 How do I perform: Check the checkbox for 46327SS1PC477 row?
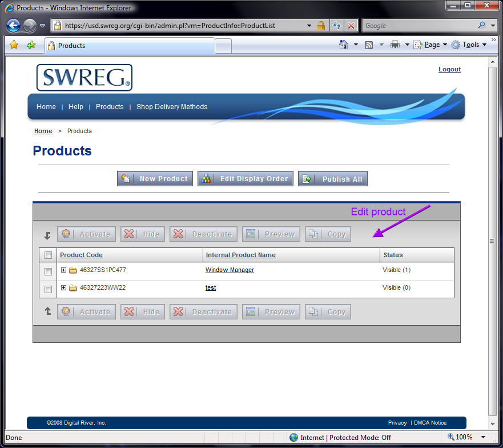48,271
